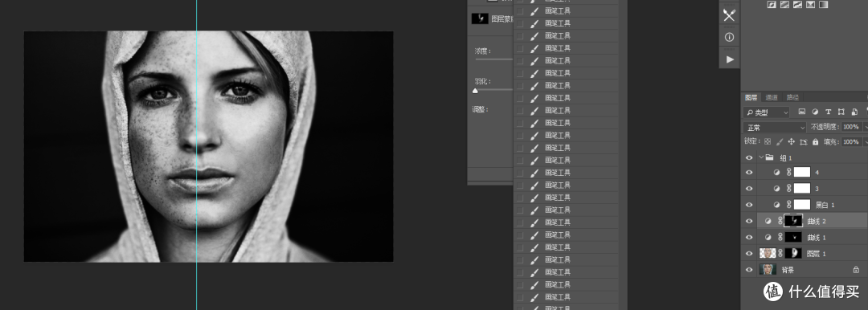
Task: Add a Gradient Map adjustment icon
Action: pyautogui.click(x=824, y=5)
